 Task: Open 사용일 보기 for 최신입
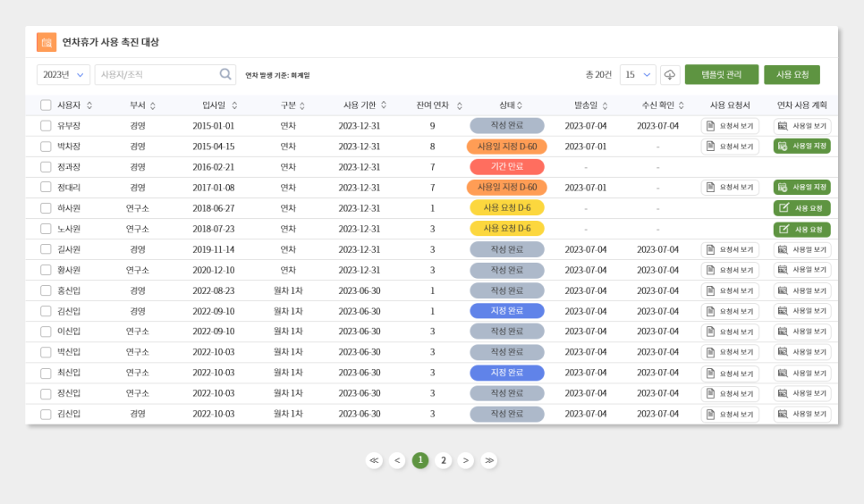[802, 374]
